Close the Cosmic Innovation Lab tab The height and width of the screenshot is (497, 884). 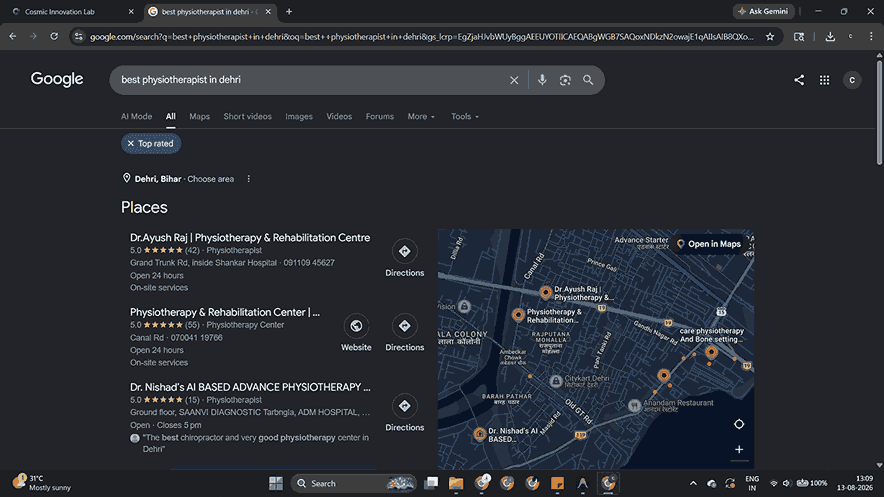coord(131,11)
